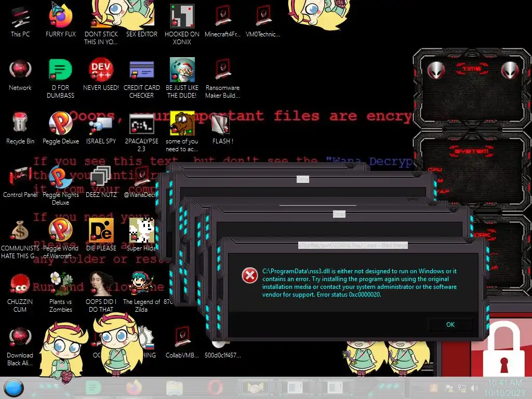Click the handshake icon on the taskbar
This screenshot has width=532, height=399.
[x=255, y=388]
